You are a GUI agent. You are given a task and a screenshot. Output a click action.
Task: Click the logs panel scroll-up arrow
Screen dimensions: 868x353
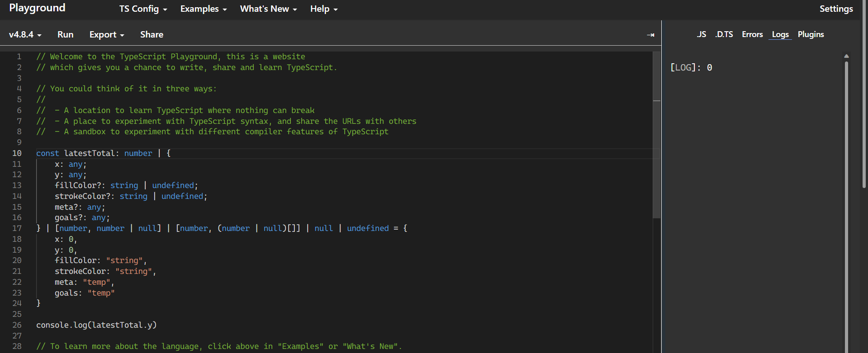point(846,56)
